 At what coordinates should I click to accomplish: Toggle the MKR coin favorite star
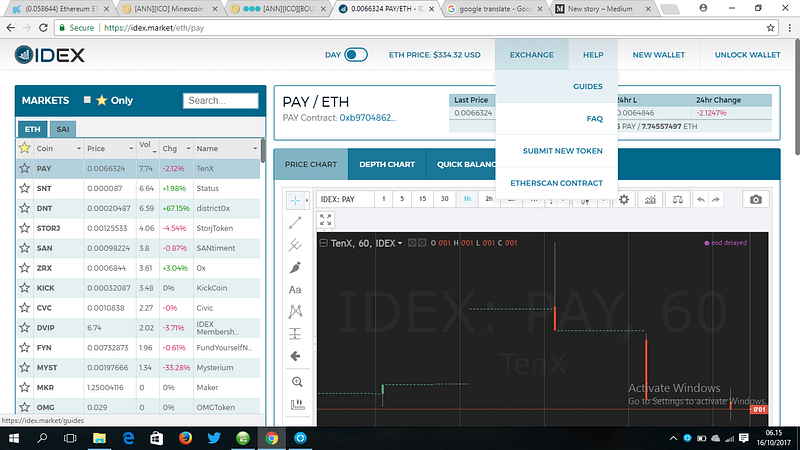pos(24,387)
